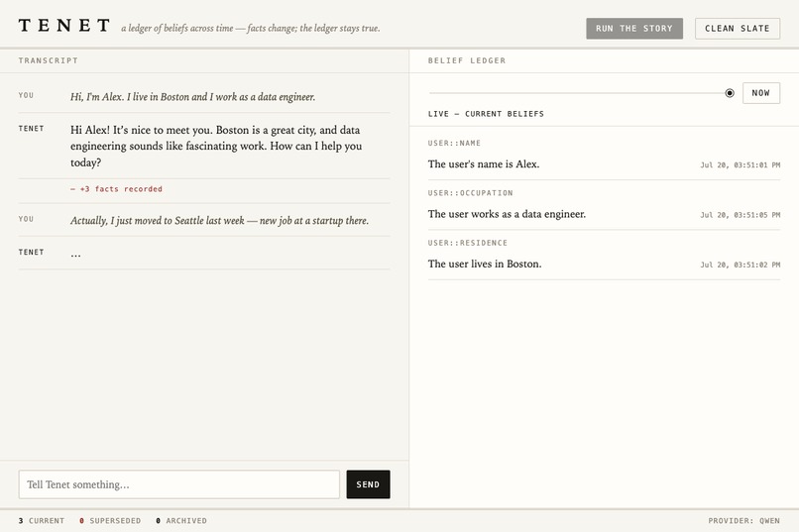Select the message 'Hi, I'm Alex. I live in Boston…'
The height and width of the screenshot is (532, 799).
192,97
